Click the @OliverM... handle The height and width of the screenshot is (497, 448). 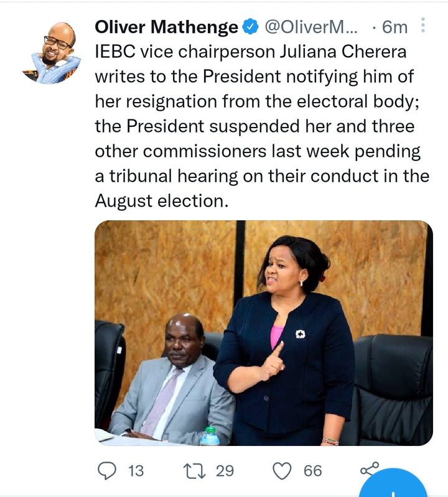[x=311, y=27]
